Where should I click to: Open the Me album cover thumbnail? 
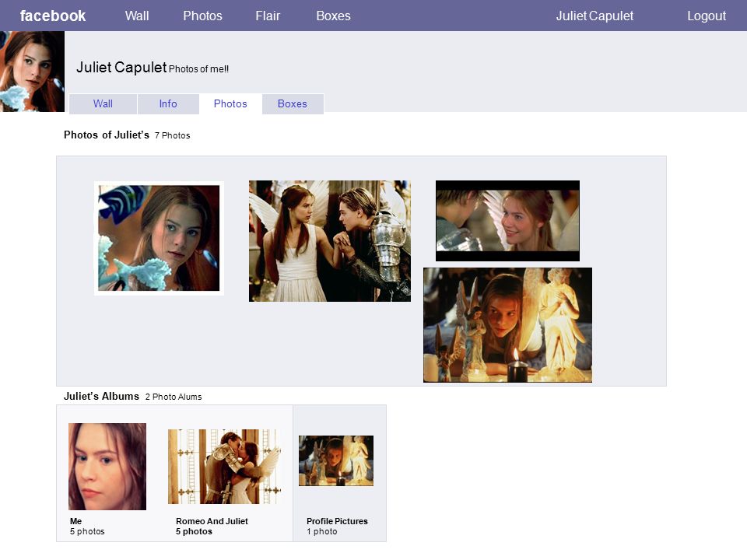click(107, 467)
